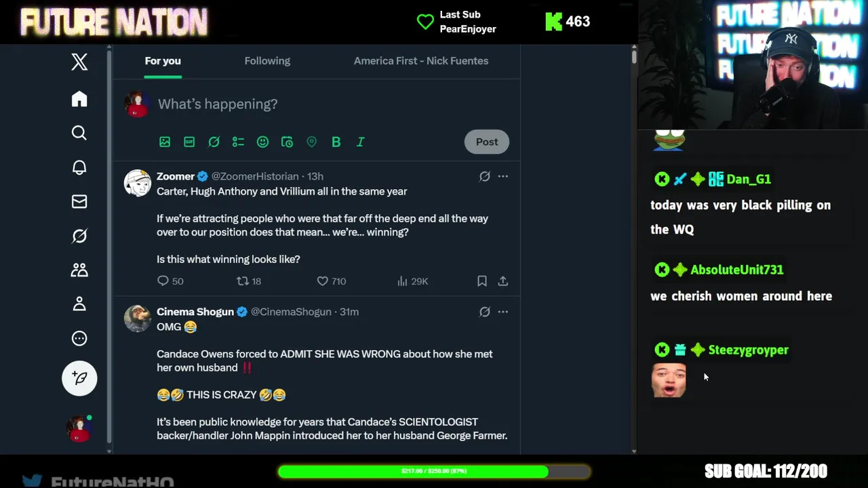Image resolution: width=868 pixels, height=488 pixels.
Task: Open more options menu on Zoomer's post
Action: point(502,176)
